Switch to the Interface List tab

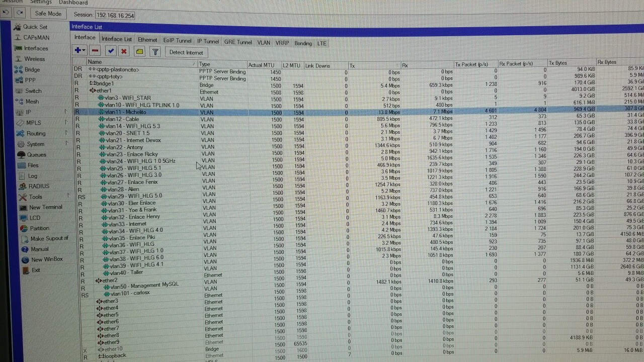click(x=117, y=39)
